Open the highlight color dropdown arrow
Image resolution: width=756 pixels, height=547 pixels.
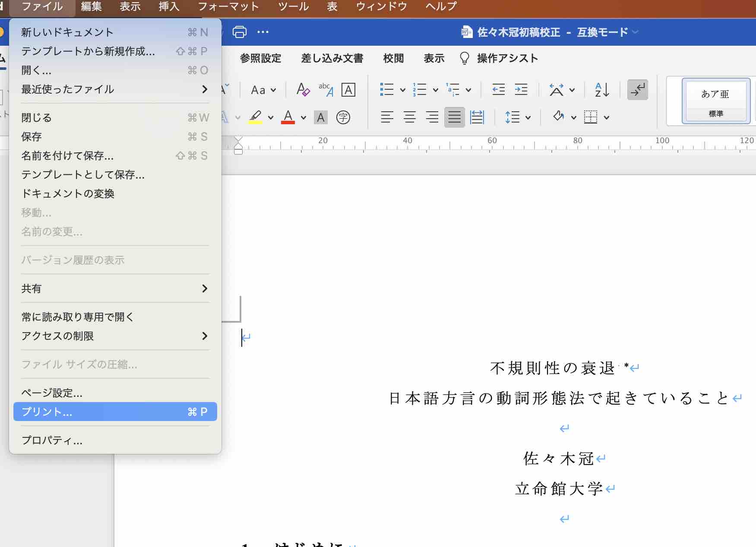[271, 117]
